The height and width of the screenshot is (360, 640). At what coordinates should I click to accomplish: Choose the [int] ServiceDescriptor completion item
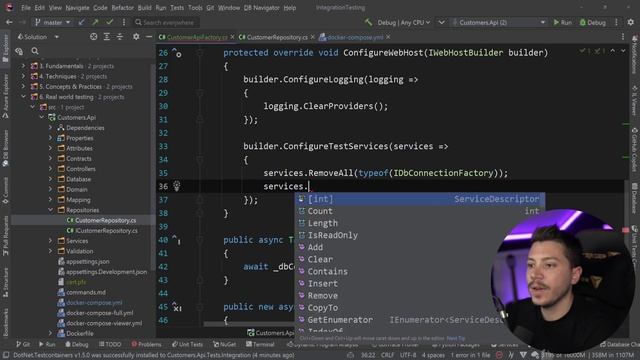point(420,199)
